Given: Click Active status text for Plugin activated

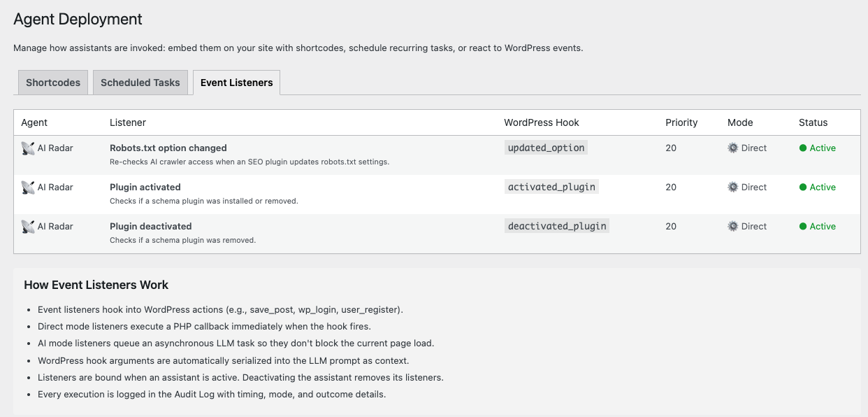Looking at the screenshot, I should (823, 188).
